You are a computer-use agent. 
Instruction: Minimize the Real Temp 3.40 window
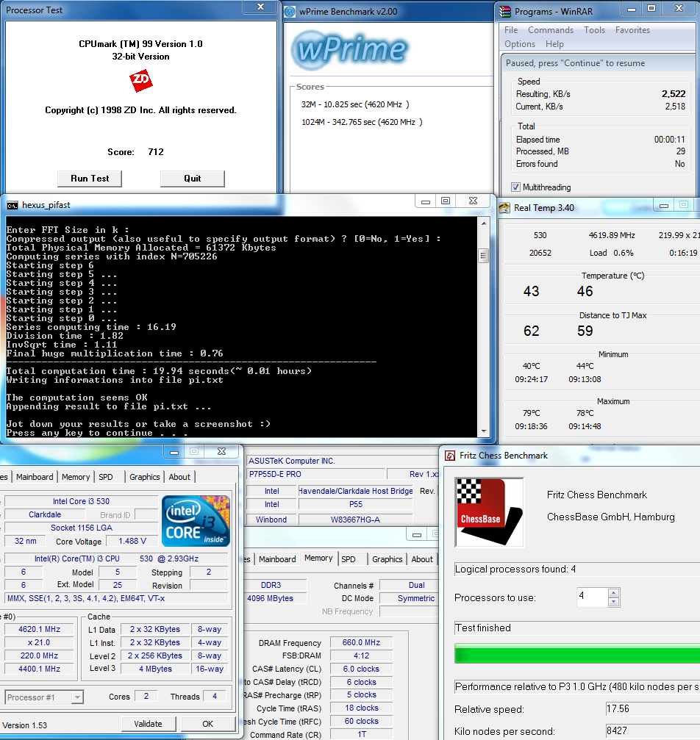click(664, 205)
